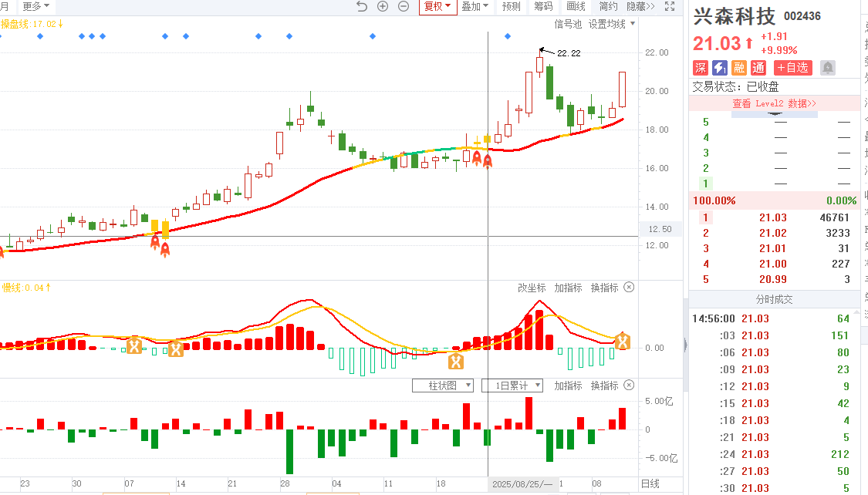Click the first orange MACD cross marker at left

click(134, 345)
